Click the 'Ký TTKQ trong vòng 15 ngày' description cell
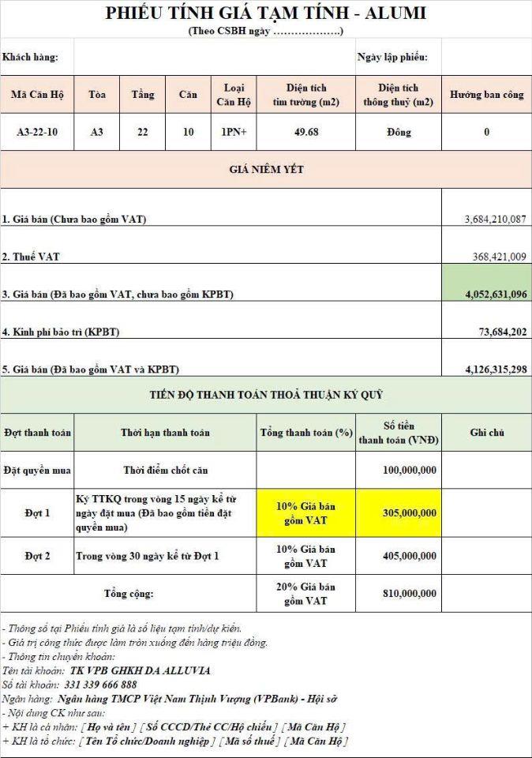This screenshot has width=532, height=758. (x=165, y=513)
